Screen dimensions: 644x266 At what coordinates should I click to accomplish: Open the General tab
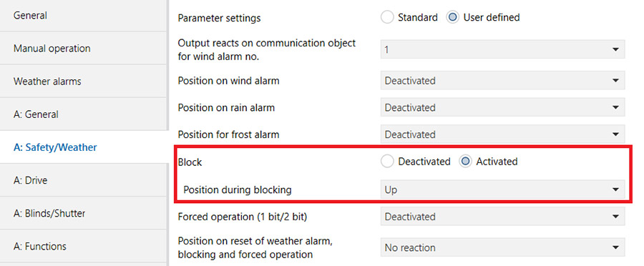pyautogui.click(x=84, y=15)
